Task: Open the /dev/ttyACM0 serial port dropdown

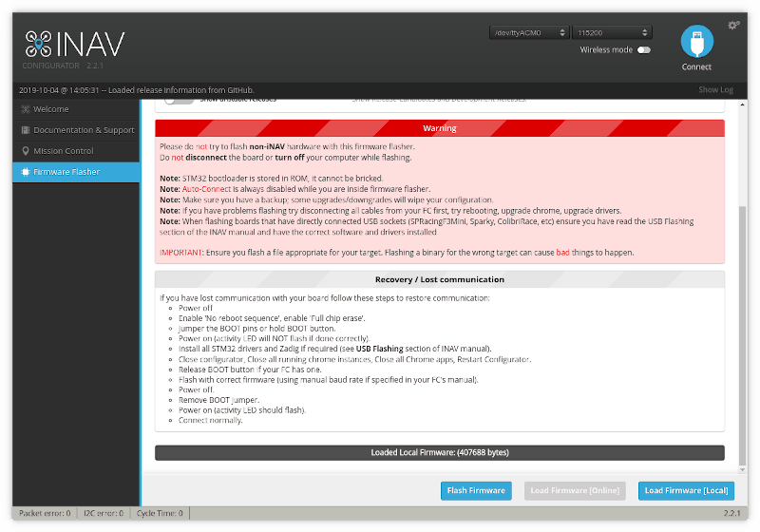Action: pyautogui.click(x=529, y=32)
